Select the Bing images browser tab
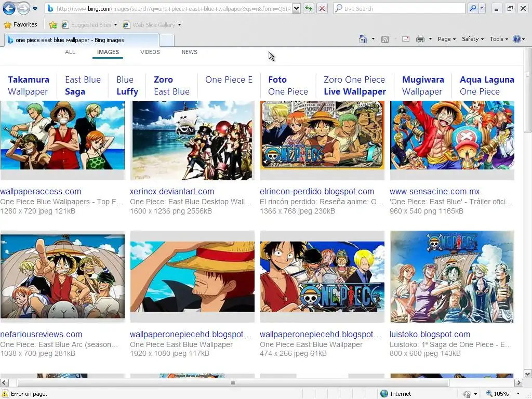The height and width of the screenshot is (399, 532). (x=82, y=40)
